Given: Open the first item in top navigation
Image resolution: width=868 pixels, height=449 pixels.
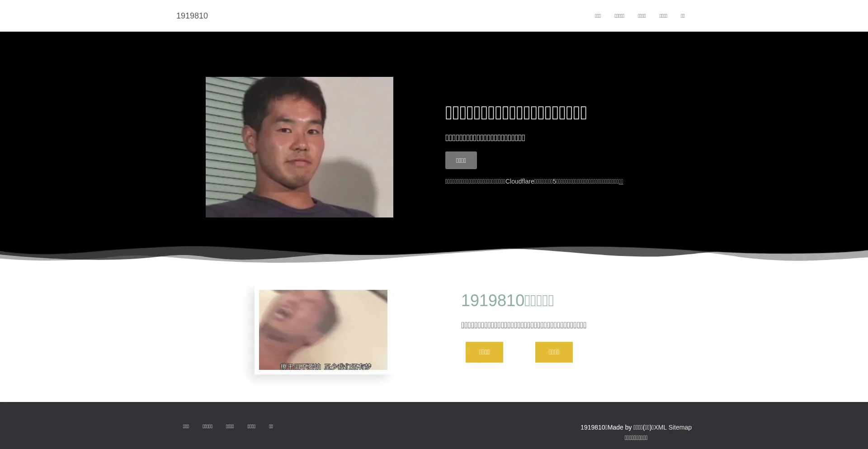Looking at the screenshot, I should pos(597,16).
